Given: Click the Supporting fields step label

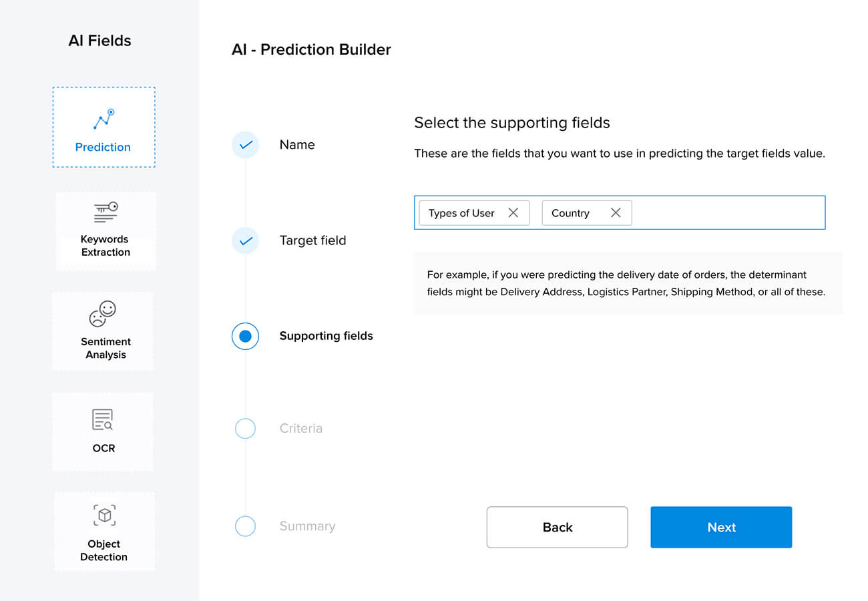Looking at the screenshot, I should pos(326,336).
